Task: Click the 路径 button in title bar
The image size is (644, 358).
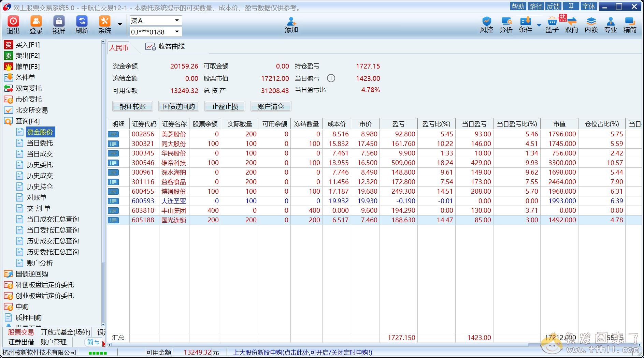Action: (x=535, y=6)
